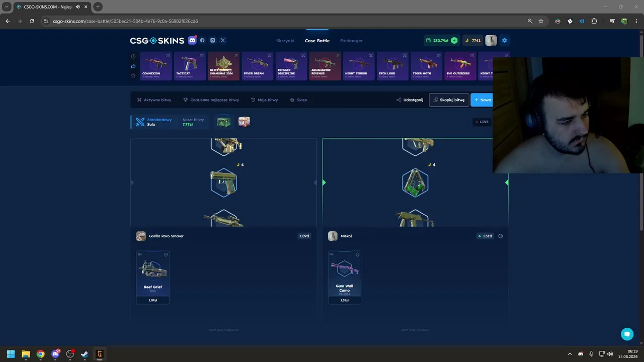Open the Aquamarine Revenge drop card
Screen dimensions: 644x362
pyautogui.click(x=325, y=66)
